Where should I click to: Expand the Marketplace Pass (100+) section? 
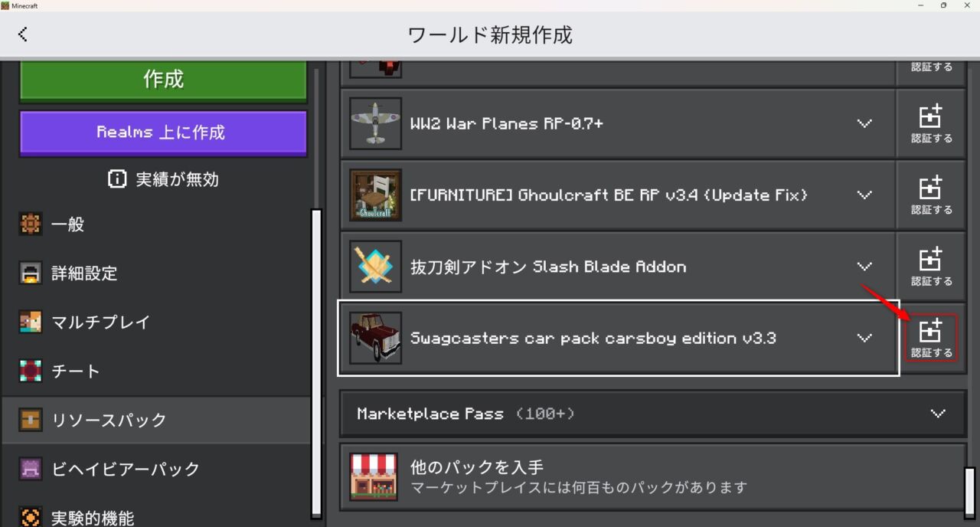click(938, 414)
